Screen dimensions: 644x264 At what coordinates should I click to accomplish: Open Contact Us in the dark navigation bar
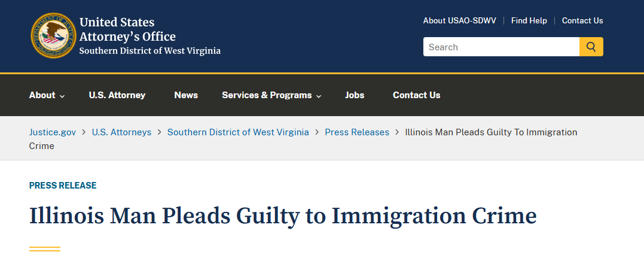(416, 95)
